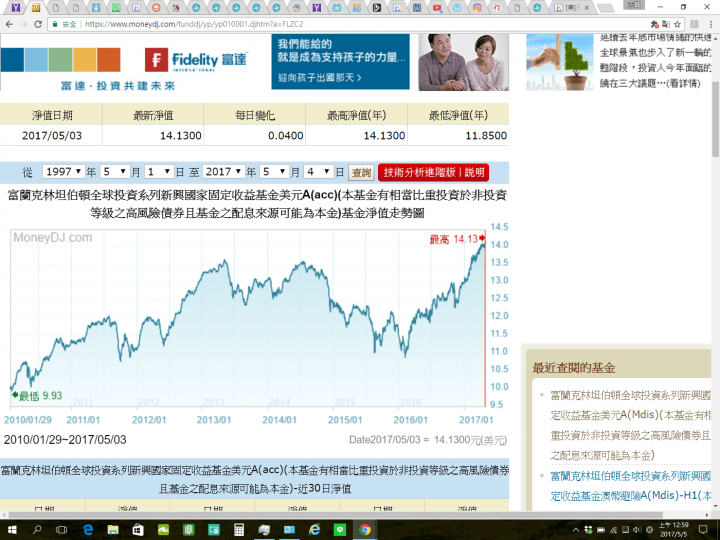Open recently viewed 澳幣避險A(Mdis)-H1 fund link
The width and height of the screenshot is (720, 540).
click(x=630, y=486)
